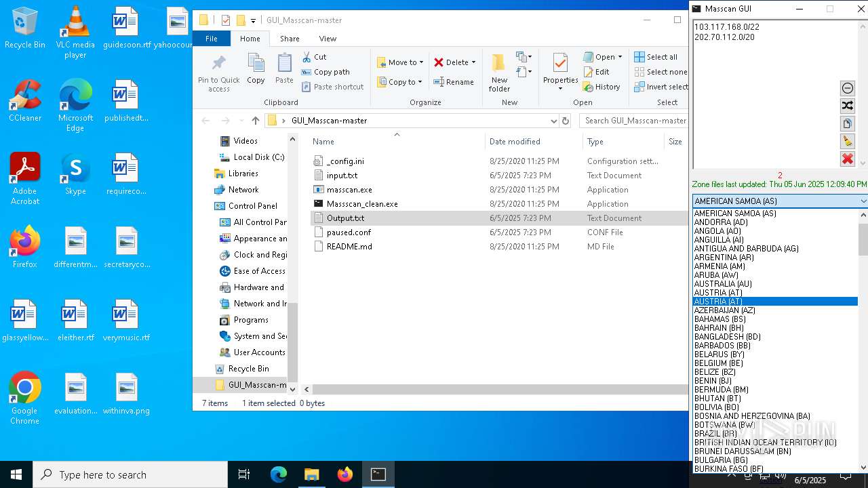This screenshot has width=868, height=488.
Task: Select BULGARIA (BG) in the country list
Action: tap(721, 460)
